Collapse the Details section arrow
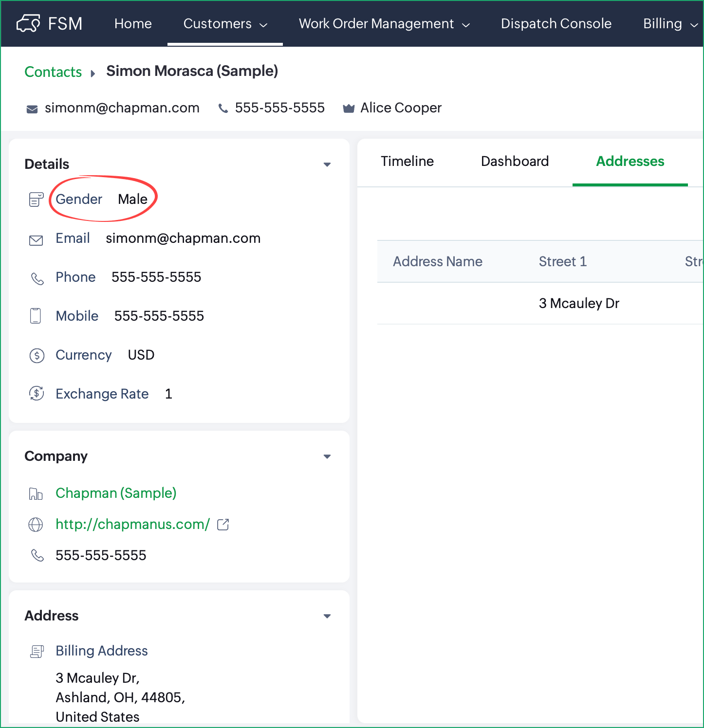This screenshot has width=704, height=728. (327, 164)
